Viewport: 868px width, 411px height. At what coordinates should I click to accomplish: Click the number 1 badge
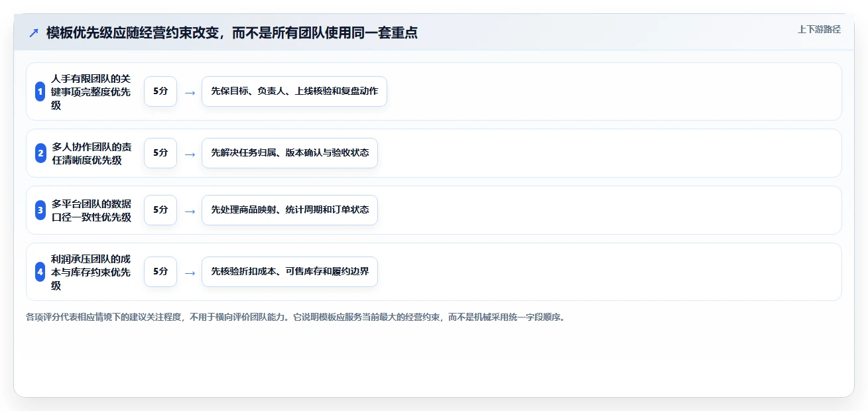tap(40, 91)
